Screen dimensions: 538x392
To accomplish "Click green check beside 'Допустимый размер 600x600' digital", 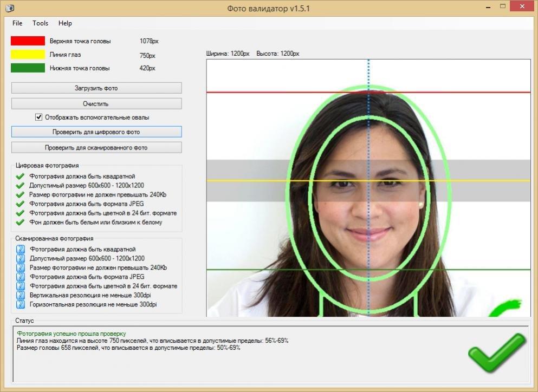I will coord(20,186).
